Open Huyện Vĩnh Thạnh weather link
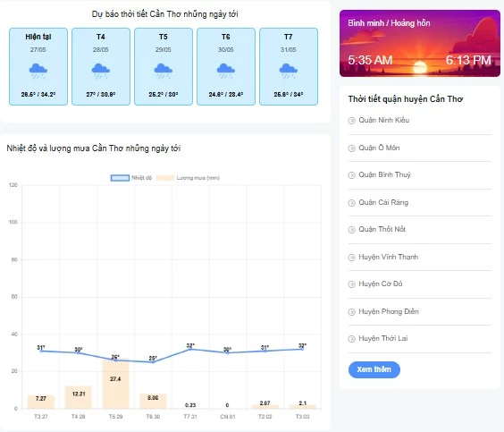 (389, 257)
